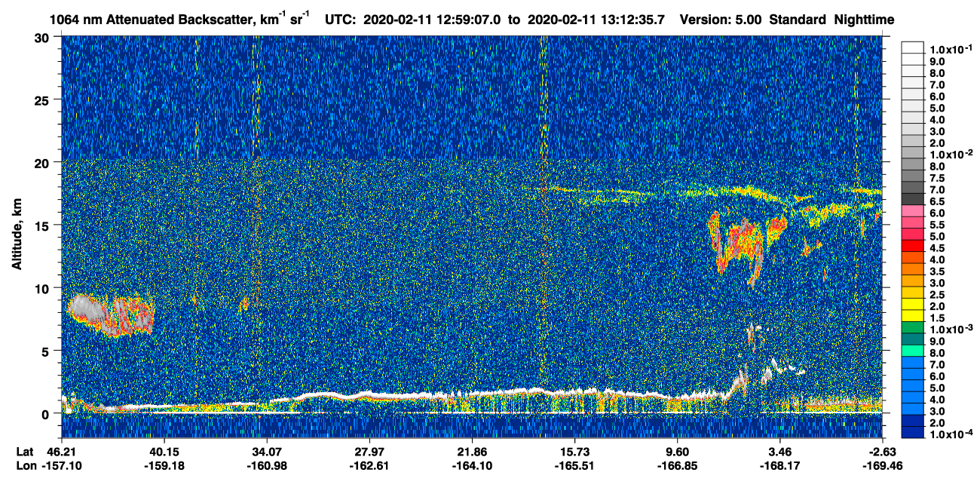Click colorbar label '1.0x10-1' at top

pyautogui.click(x=950, y=49)
